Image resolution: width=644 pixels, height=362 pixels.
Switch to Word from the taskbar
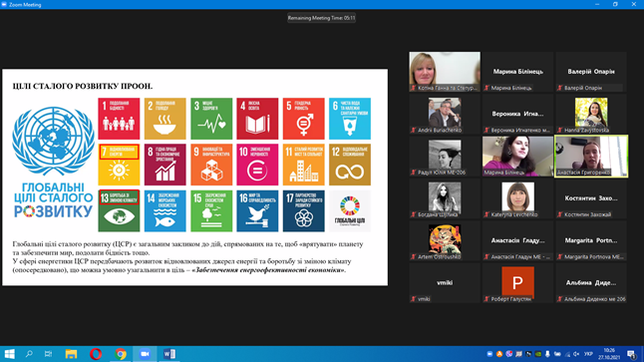coord(169,354)
